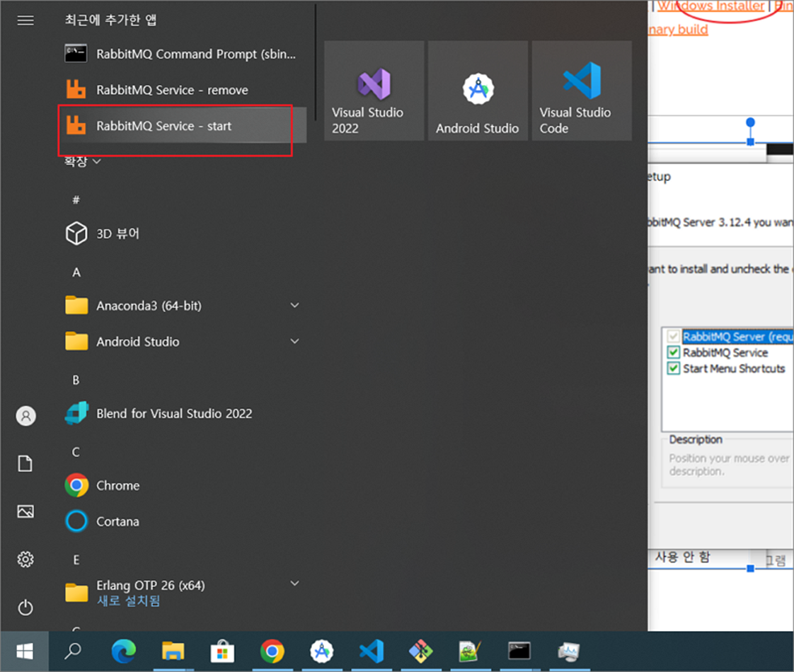Switch to Visual Studio Code on taskbar
This screenshot has width=794, height=672.
[372, 651]
